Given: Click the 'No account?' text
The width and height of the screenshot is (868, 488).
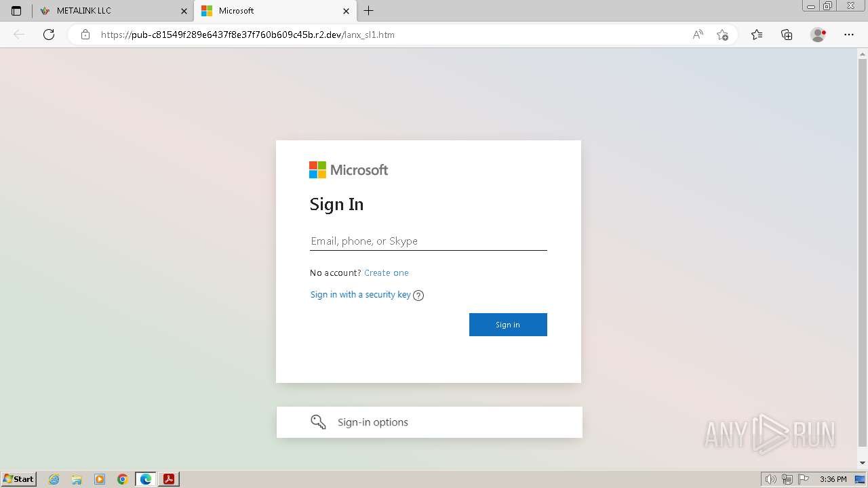Looking at the screenshot, I should coord(336,272).
